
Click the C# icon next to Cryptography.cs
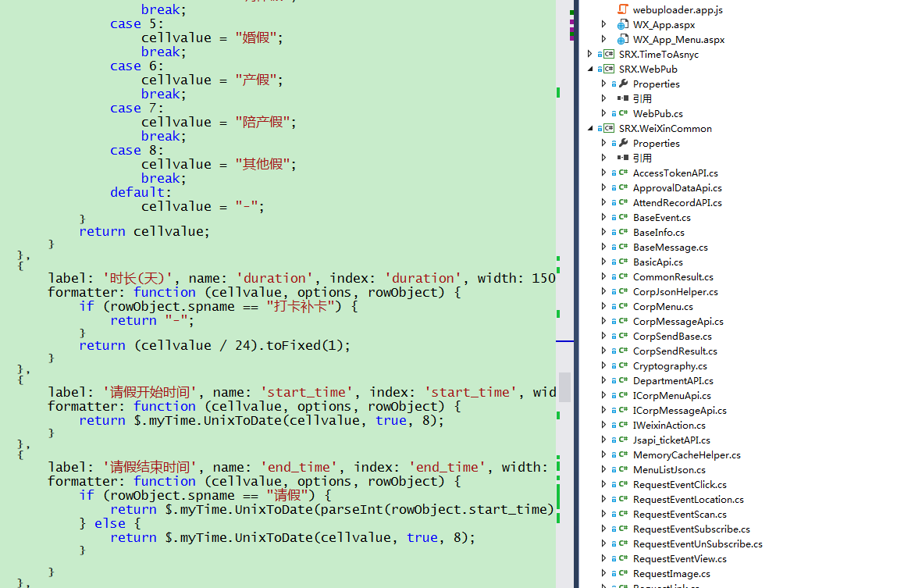pyautogui.click(x=623, y=365)
